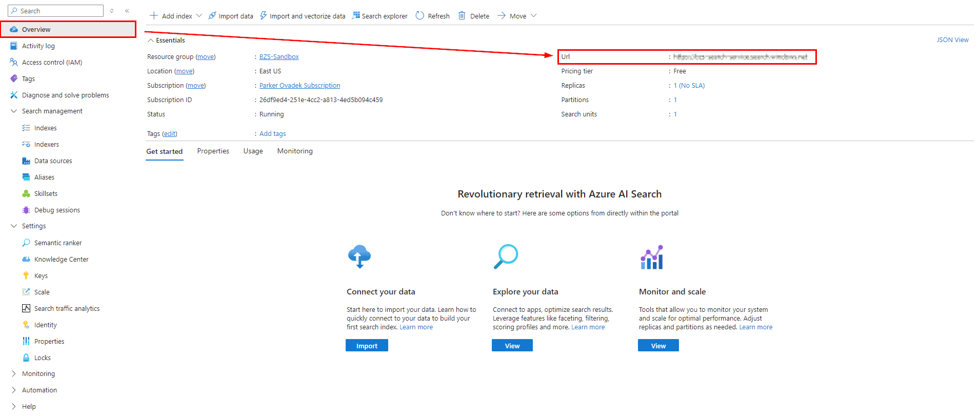980x416 pixels.
Task: Click the Overview cloud icon in sidebar
Action: tap(14, 29)
